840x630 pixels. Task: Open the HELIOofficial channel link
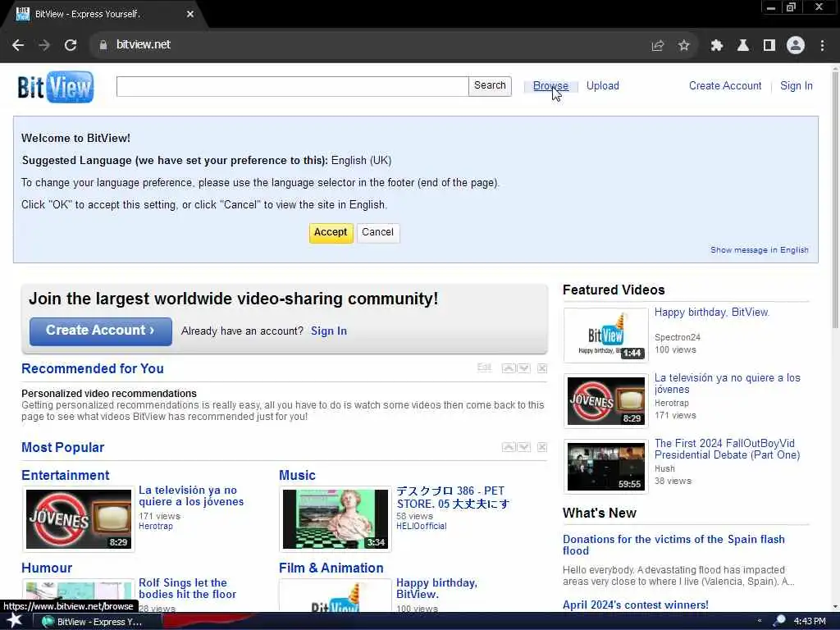[422, 526]
